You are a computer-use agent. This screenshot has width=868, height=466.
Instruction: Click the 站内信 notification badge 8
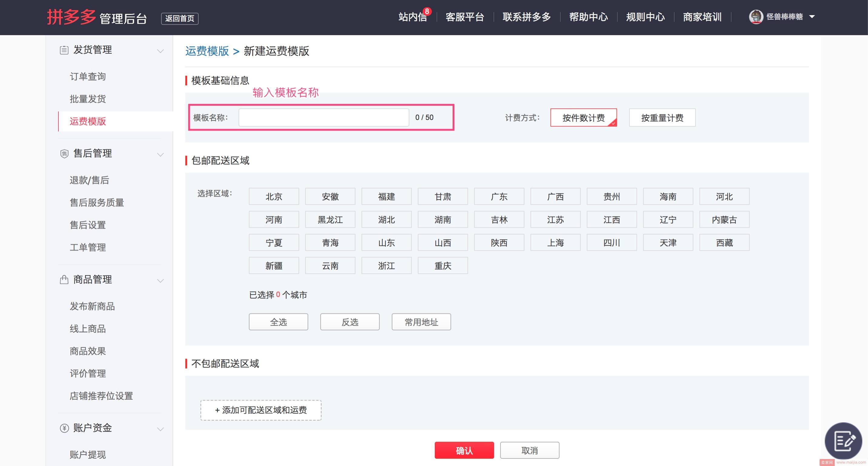tap(427, 12)
